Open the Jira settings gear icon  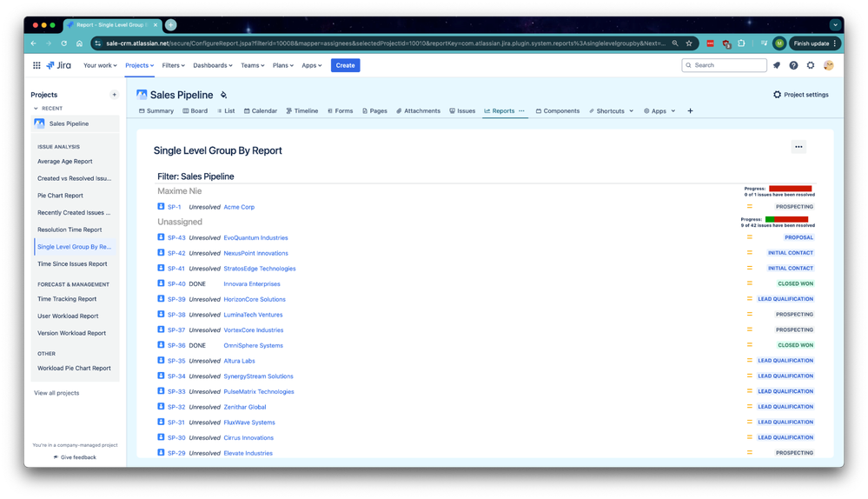(811, 65)
